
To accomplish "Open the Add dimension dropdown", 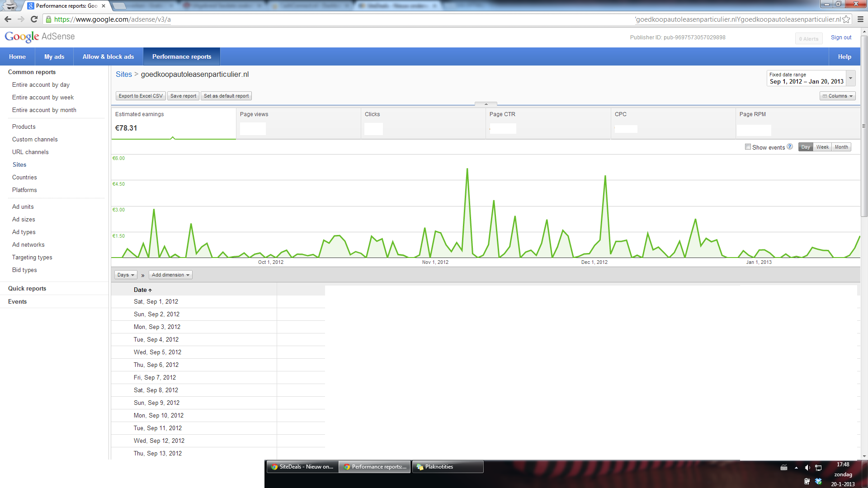I will pos(170,275).
